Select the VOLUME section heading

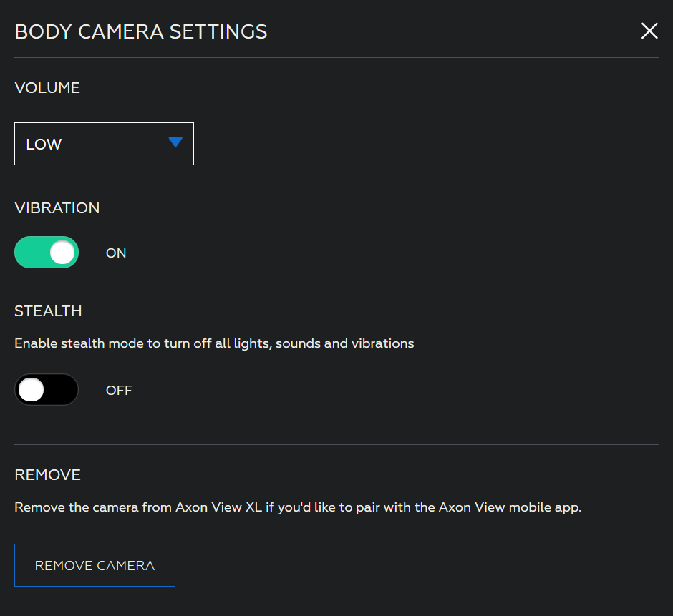[x=47, y=87]
